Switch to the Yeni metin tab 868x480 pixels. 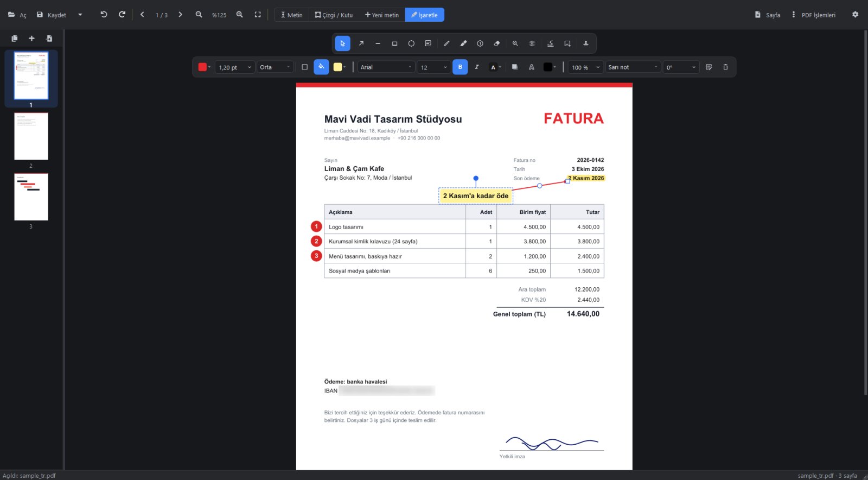click(382, 15)
